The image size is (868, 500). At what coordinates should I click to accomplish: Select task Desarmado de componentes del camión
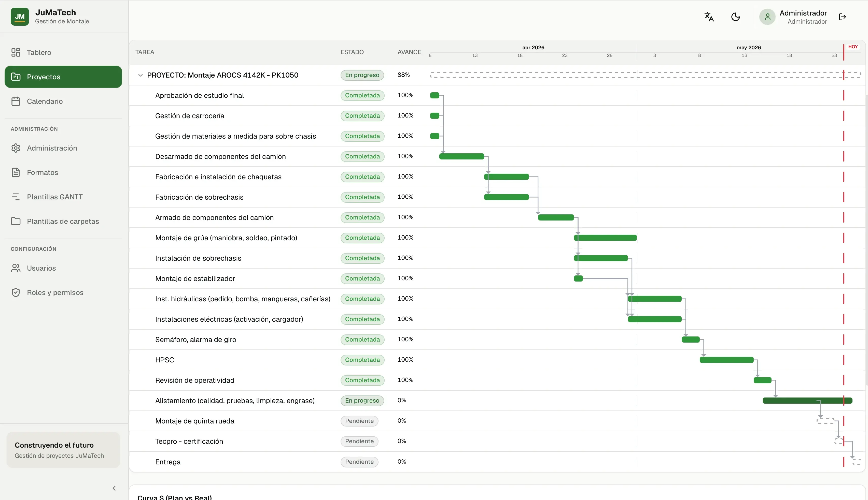(x=220, y=156)
